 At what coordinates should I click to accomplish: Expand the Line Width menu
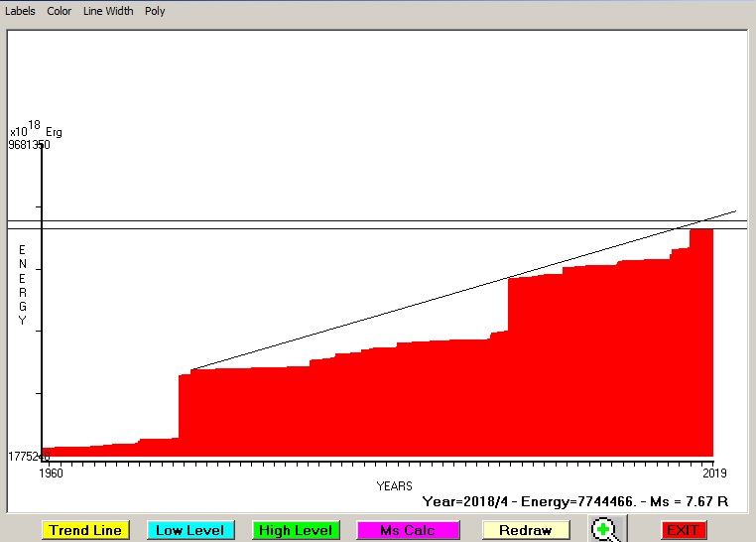(108, 11)
